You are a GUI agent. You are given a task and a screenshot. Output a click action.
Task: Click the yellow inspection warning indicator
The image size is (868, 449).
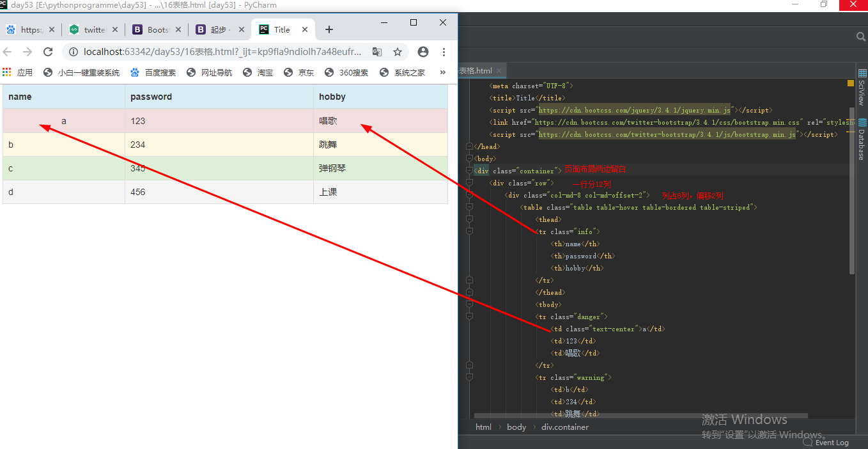click(x=851, y=83)
